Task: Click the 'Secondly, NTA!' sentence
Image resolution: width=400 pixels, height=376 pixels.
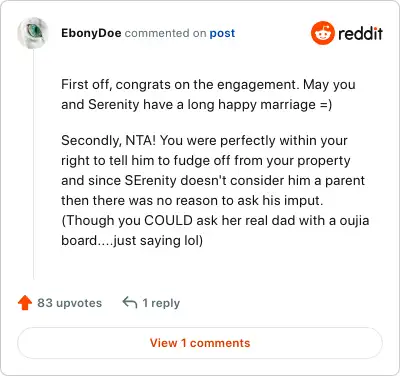Action: pyautogui.click(x=107, y=140)
